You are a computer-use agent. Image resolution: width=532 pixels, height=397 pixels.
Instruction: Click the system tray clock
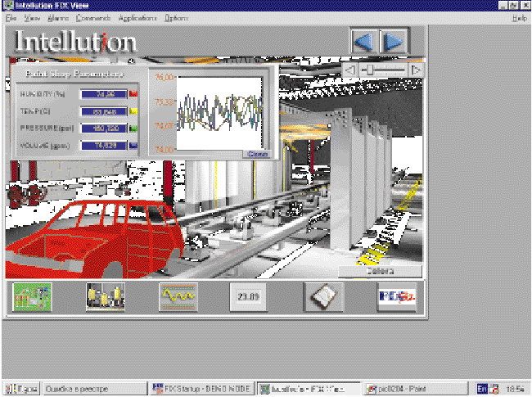tap(515, 389)
